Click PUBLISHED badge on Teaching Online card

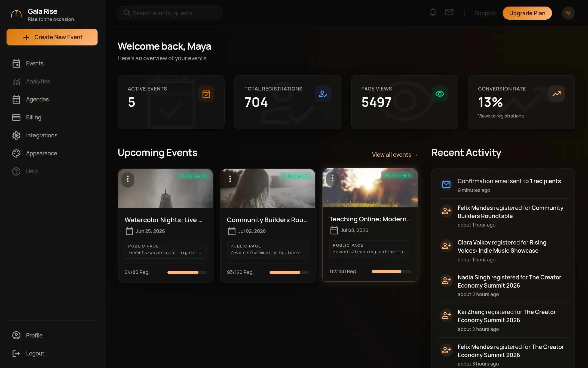398,176
